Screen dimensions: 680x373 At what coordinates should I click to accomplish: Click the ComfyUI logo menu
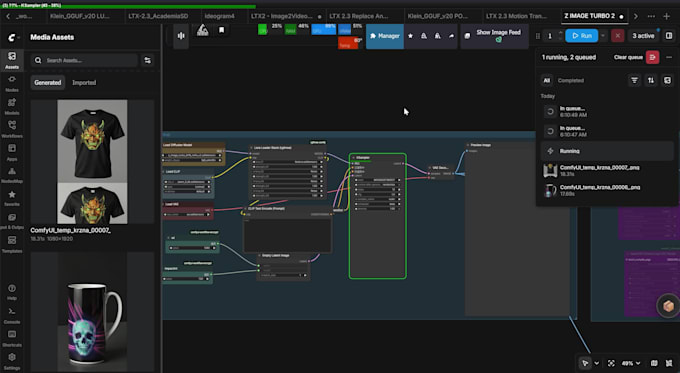point(13,38)
